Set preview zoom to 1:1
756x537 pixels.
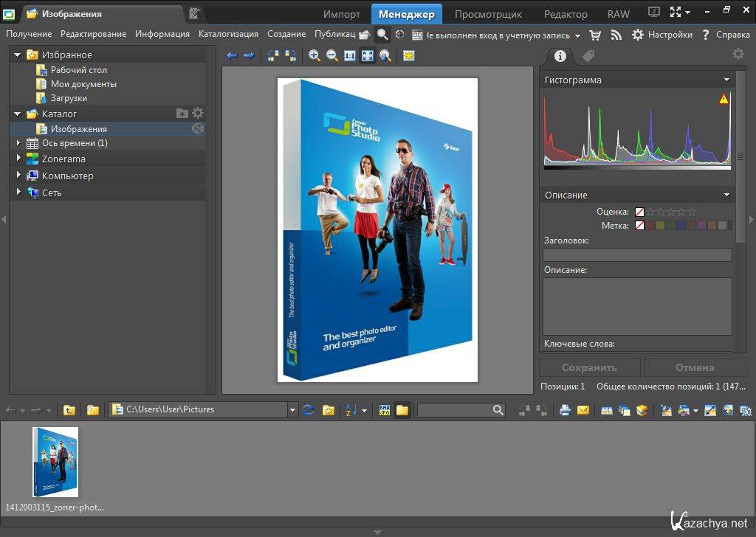pyautogui.click(x=350, y=55)
